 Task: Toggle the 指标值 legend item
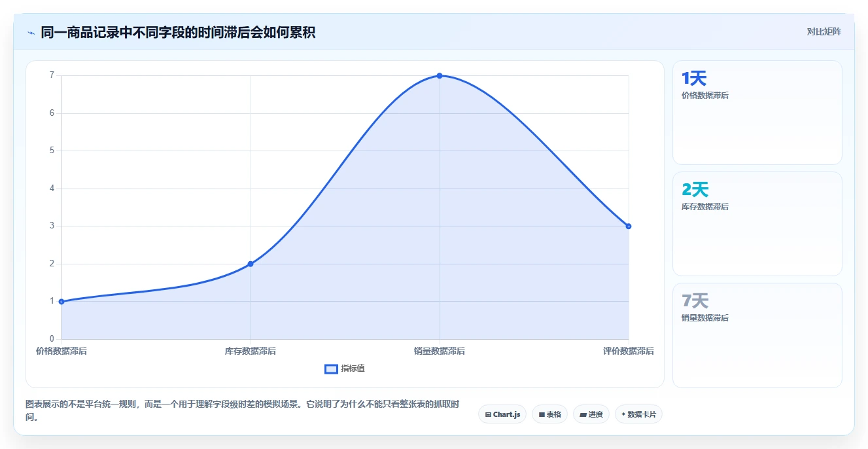[345, 368]
